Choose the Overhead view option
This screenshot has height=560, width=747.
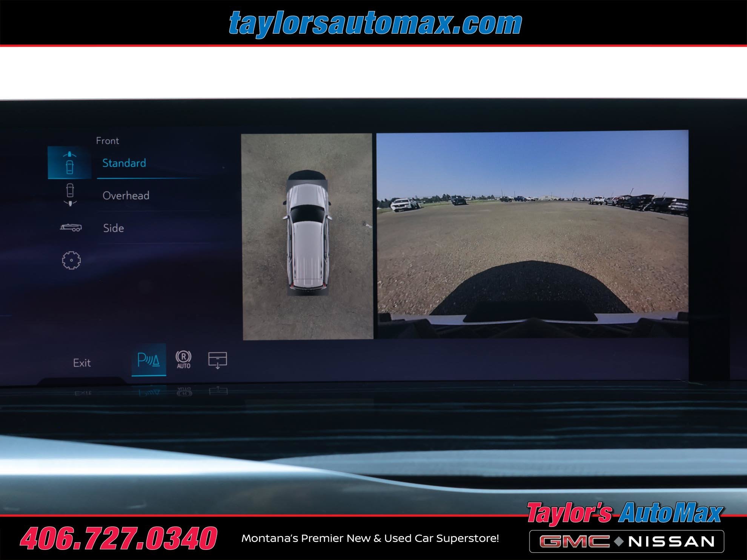click(x=126, y=195)
